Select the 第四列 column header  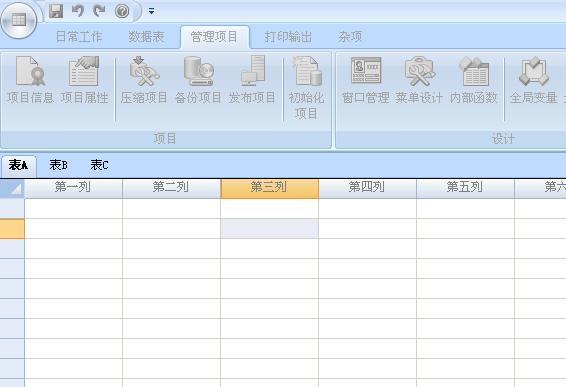coord(367,188)
